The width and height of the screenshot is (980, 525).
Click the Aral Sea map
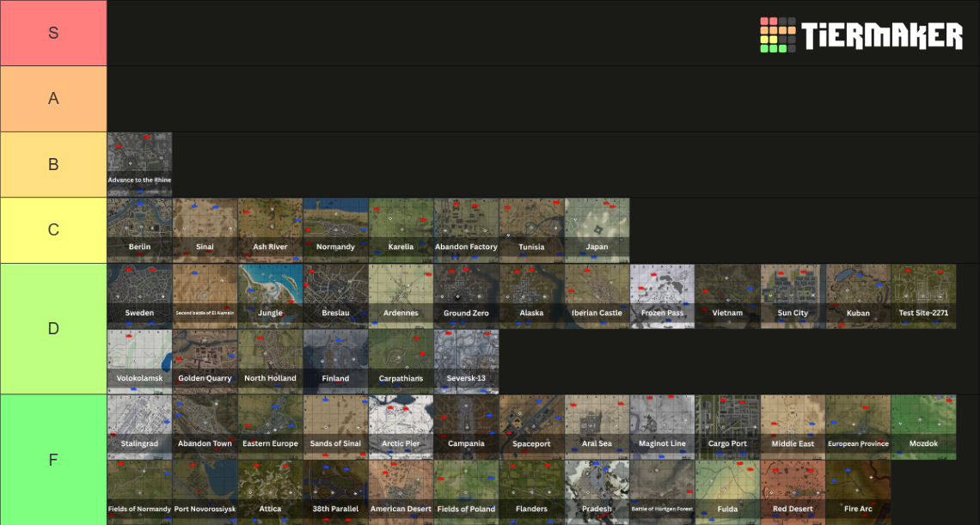pos(597,427)
